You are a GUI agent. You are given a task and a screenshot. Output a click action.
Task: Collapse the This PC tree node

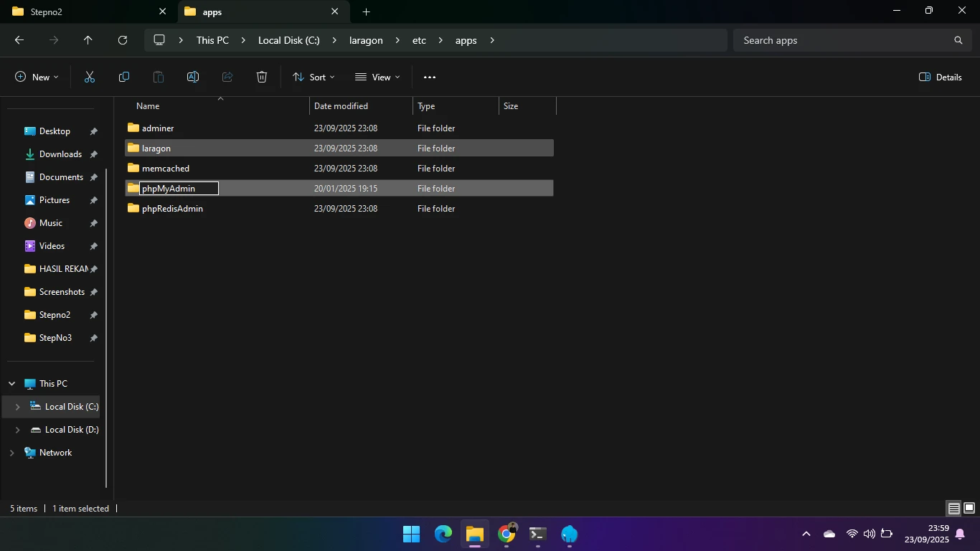[x=11, y=384]
